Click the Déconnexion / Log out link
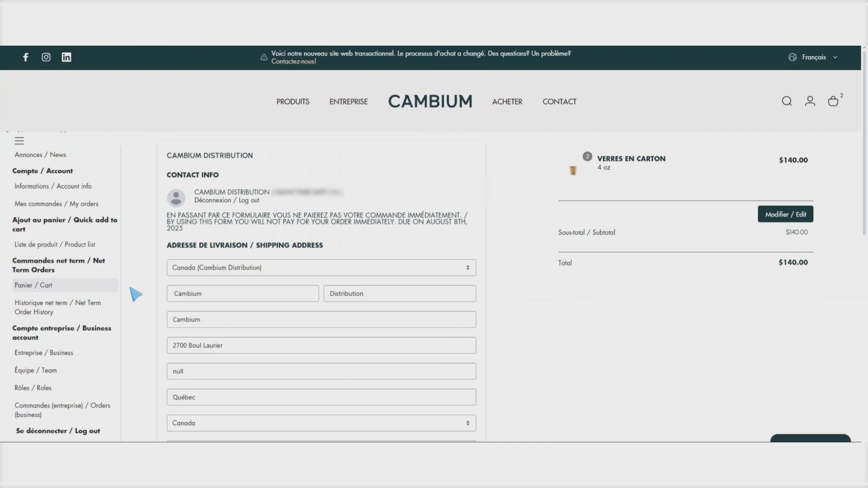The width and height of the screenshot is (868, 488). click(227, 200)
